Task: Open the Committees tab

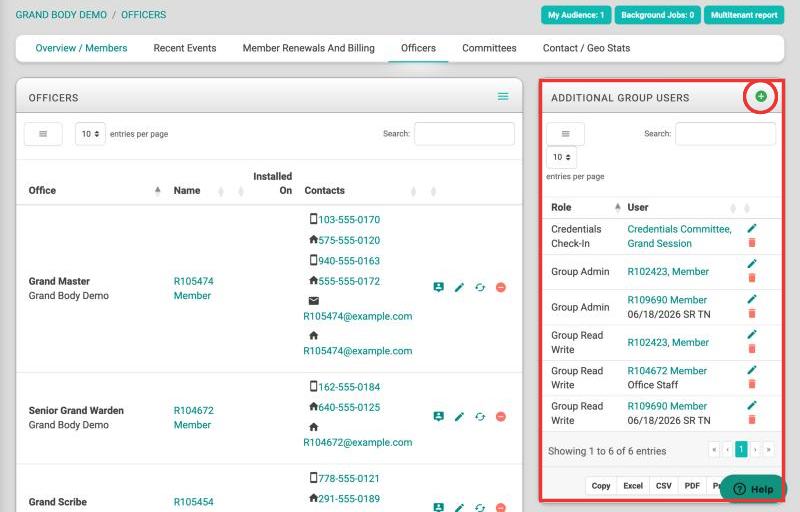Action: coord(489,48)
